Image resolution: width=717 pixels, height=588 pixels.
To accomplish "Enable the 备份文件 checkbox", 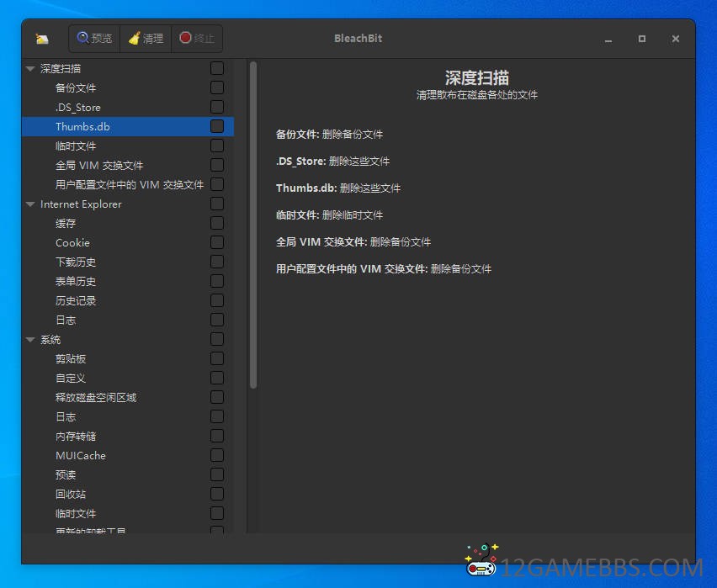I will (217, 87).
